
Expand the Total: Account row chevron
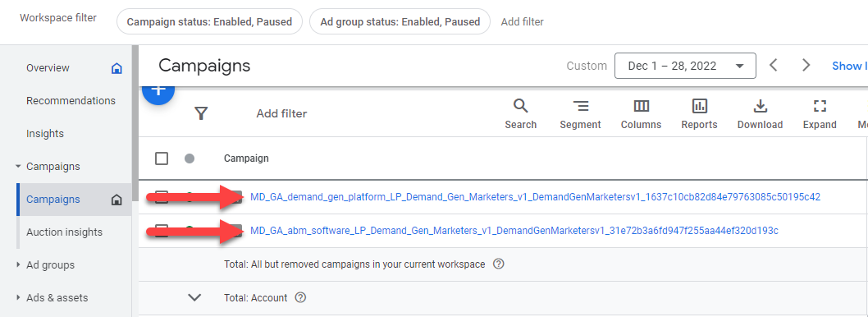194,297
